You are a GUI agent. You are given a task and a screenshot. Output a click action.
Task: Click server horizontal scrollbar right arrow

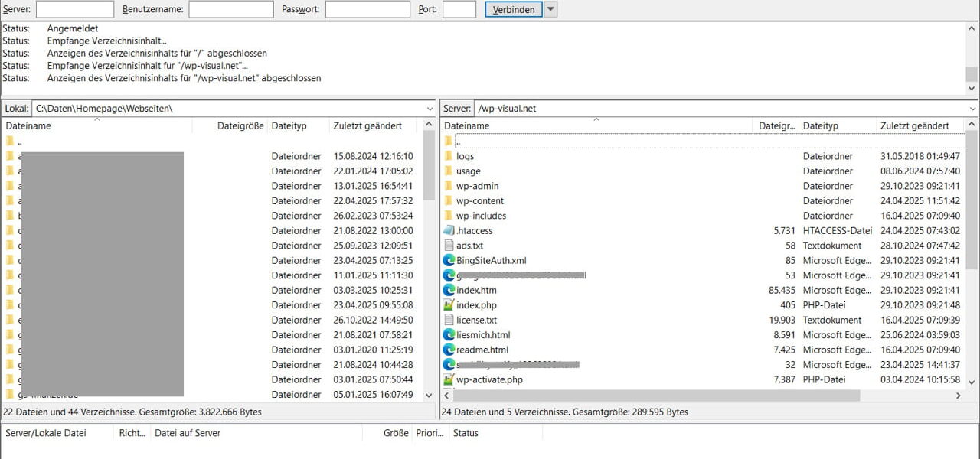tap(958, 396)
